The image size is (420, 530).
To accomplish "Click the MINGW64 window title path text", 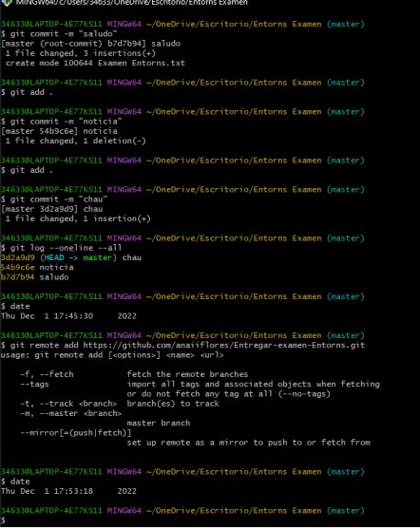I will coord(132,3).
